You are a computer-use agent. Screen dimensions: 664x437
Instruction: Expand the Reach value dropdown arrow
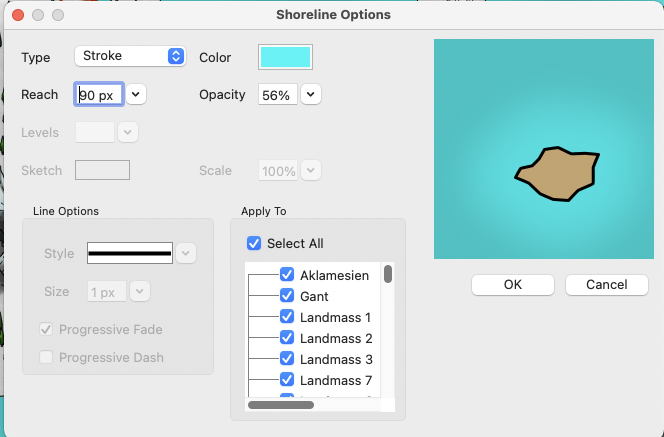pyautogui.click(x=136, y=94)
